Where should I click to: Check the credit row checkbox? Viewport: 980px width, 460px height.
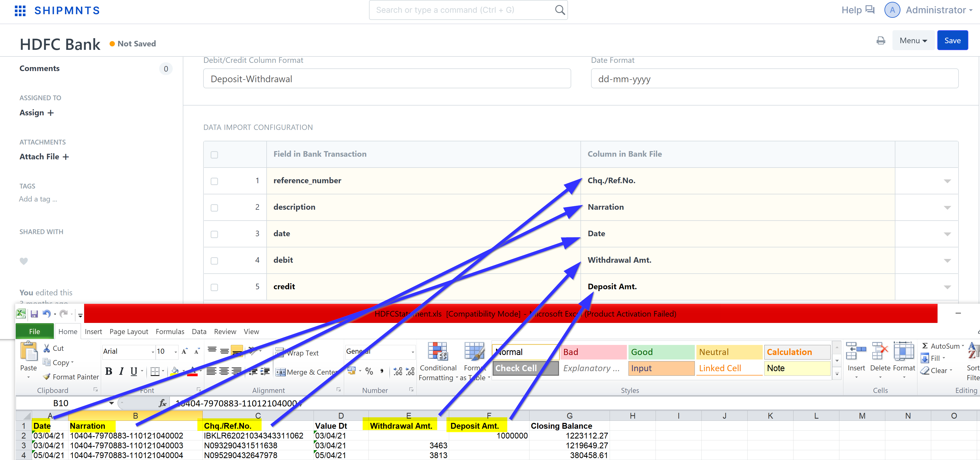pos(214,287)
